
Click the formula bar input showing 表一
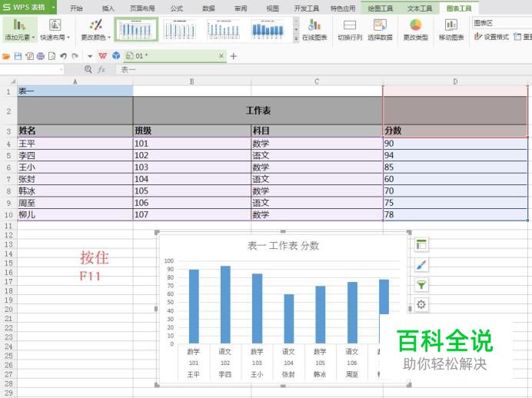click(x=324, y=70)
